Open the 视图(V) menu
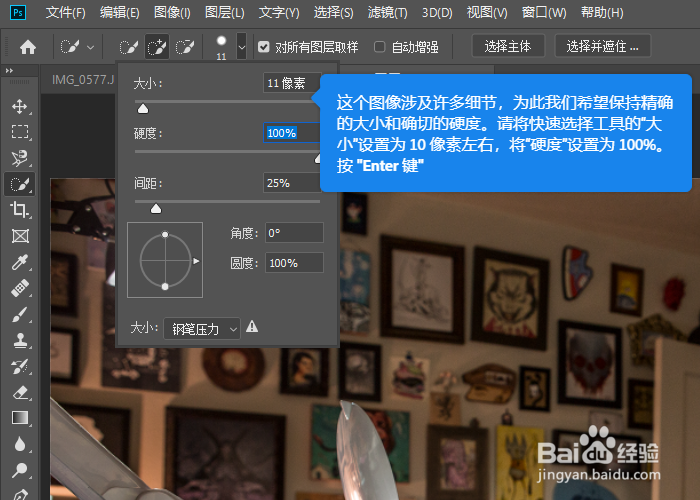This screenshot has width=700, height=500. tap(487, 12)
